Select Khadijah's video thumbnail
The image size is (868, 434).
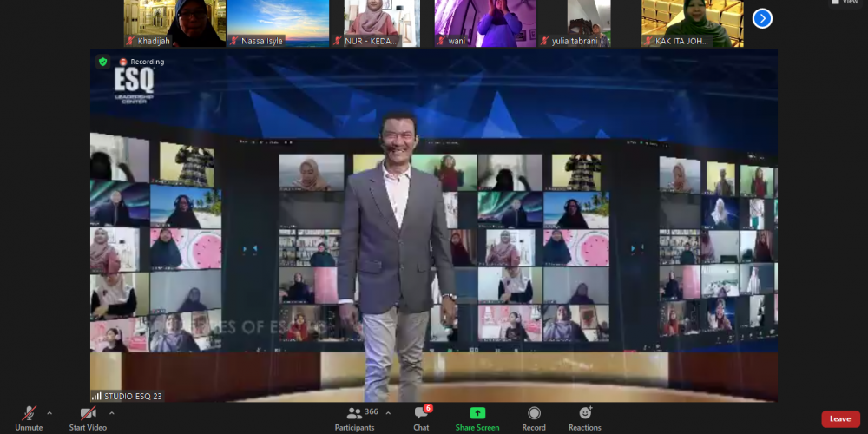tap(174, 22)
